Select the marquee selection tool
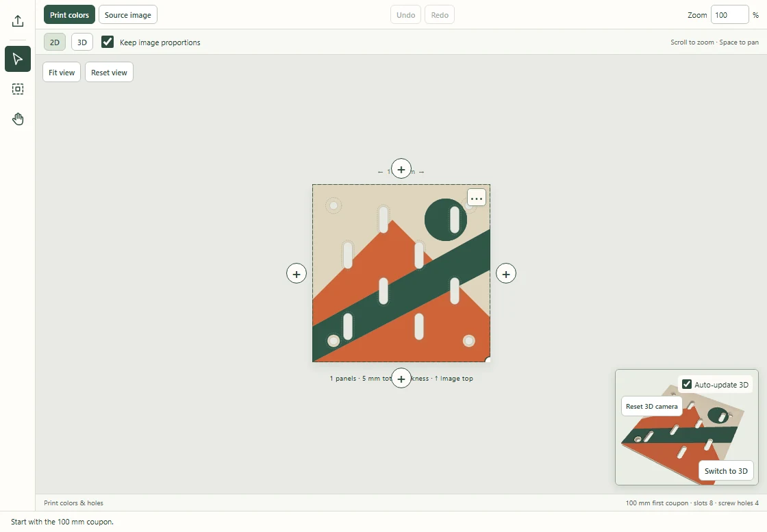The width and height of the screenshot is (767, 532). pos(18,89)
